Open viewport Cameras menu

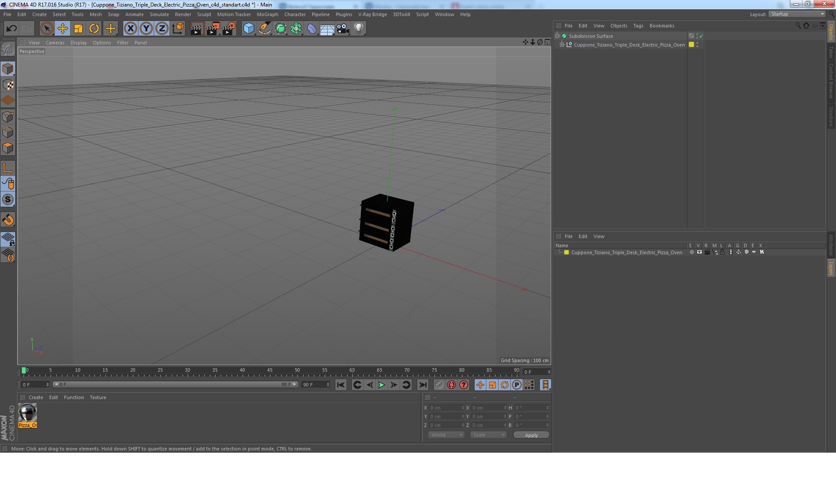(x=55, y=43)
